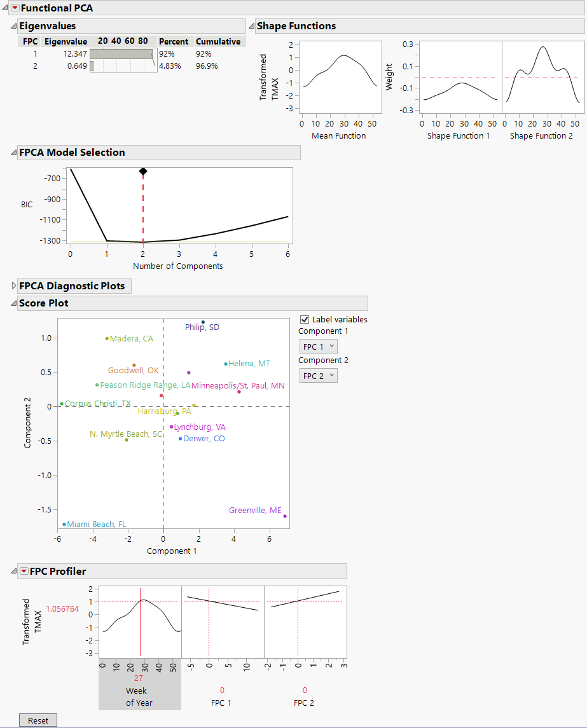
Task: Select the Greenville, ME point
Action: pos(284,516)
